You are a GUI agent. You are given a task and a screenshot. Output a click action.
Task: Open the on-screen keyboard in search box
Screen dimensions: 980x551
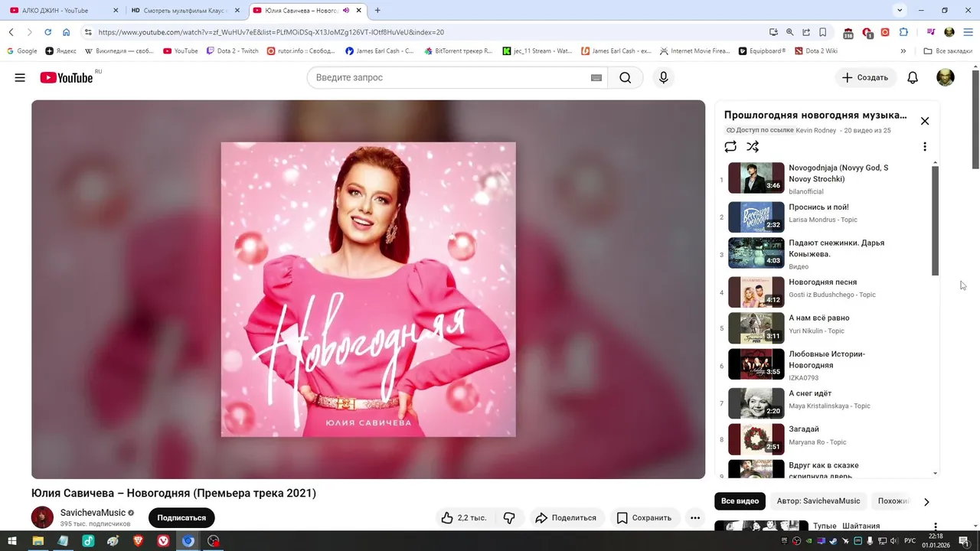(x=596, y=77)
